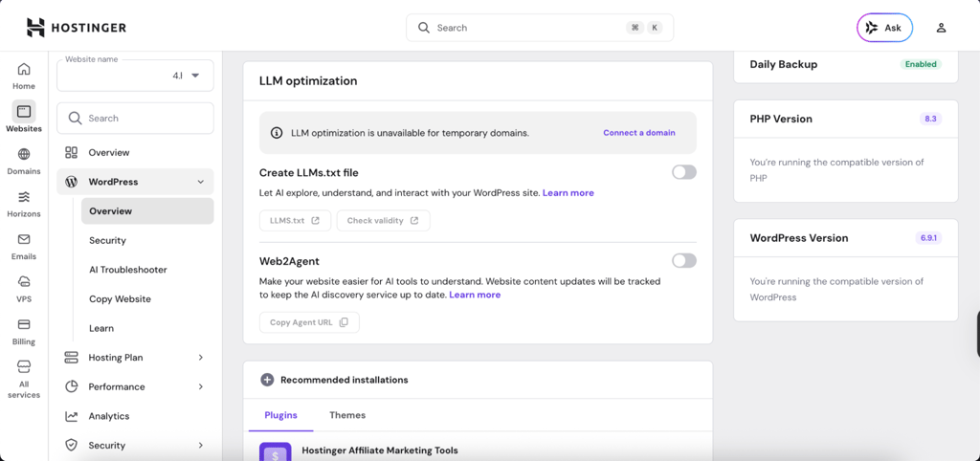The height and width of the screenshot is (461, 980).
Task: Click the info icon in the LLM notice
Action: click(276, 132)
